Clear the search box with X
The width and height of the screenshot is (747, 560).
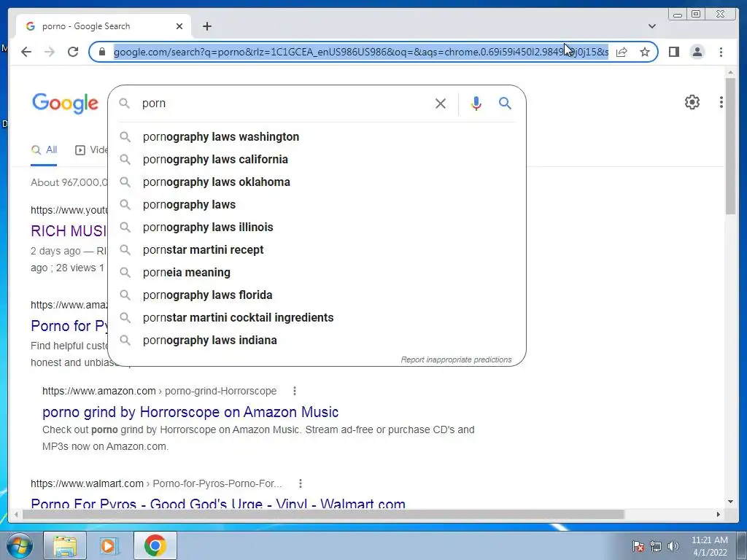[440, 104]
